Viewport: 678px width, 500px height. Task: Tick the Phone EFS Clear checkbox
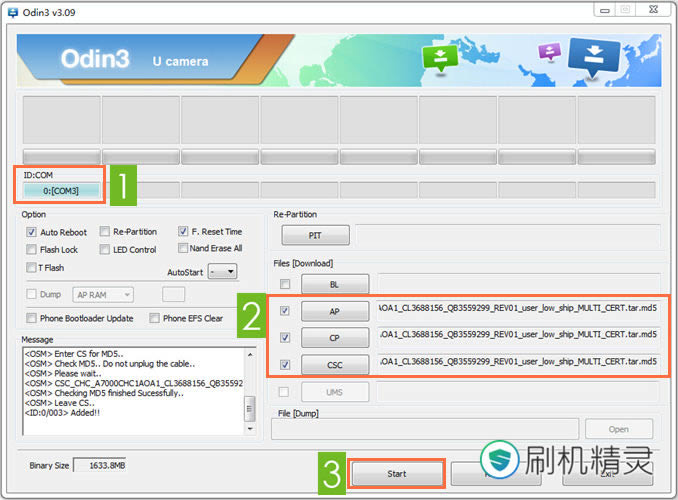155,318
